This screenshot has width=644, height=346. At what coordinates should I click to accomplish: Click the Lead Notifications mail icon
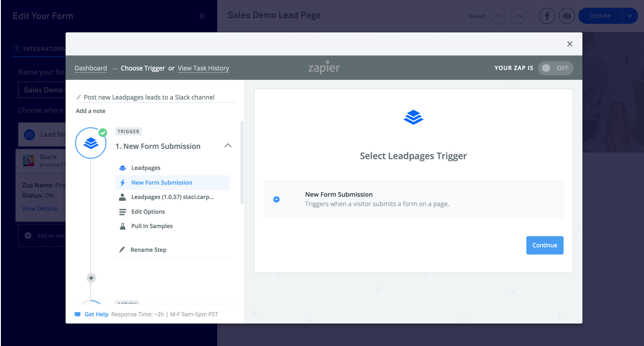pos(29,134)
